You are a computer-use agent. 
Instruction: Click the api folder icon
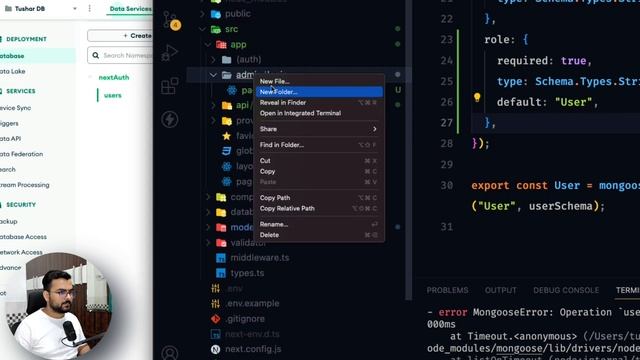227,106
